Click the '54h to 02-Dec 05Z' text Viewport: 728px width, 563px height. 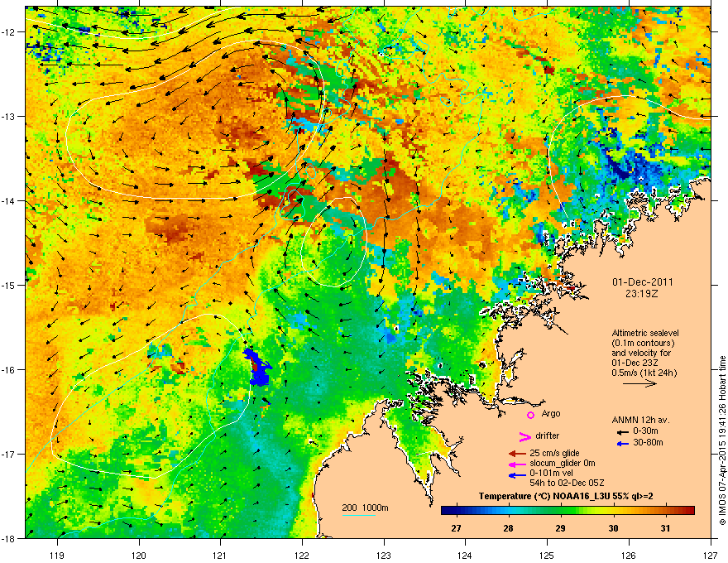tap(567, 483)
